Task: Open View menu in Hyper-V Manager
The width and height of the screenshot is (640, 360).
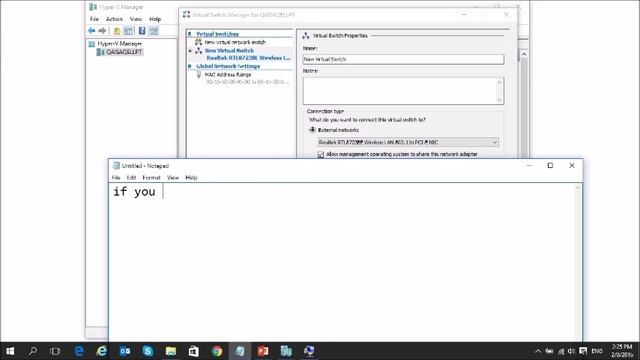Action: pos(136,19)
